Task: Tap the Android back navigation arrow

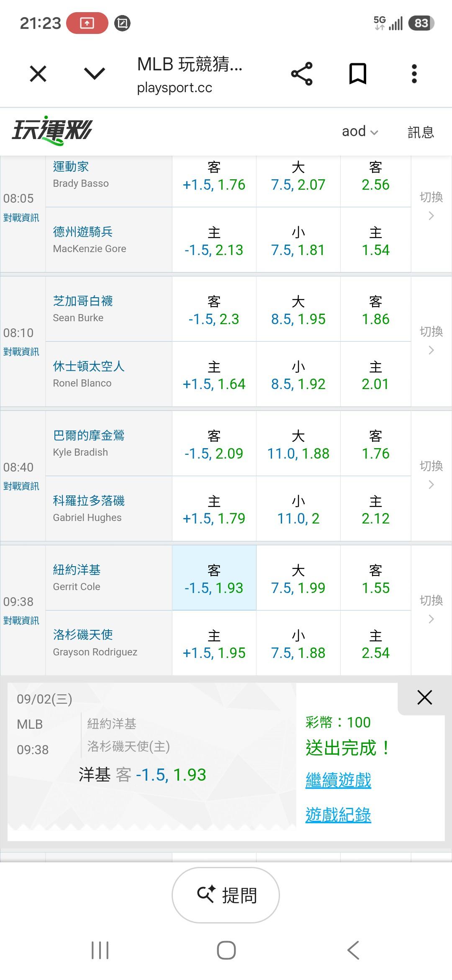Action: coord(353,950)
